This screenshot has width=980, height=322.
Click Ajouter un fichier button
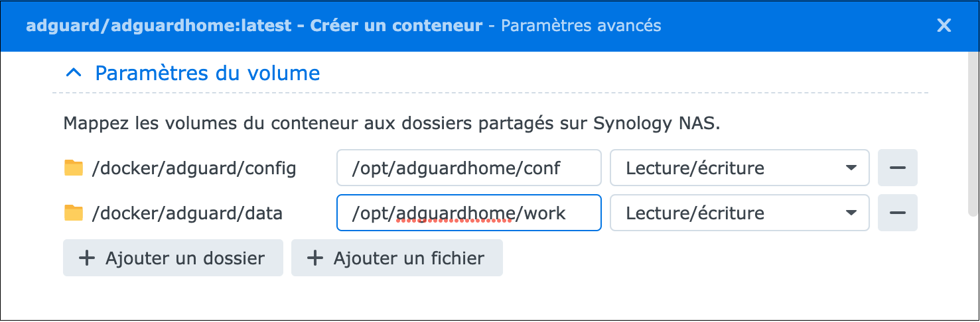pyautogui.click(x=397, y=258)
